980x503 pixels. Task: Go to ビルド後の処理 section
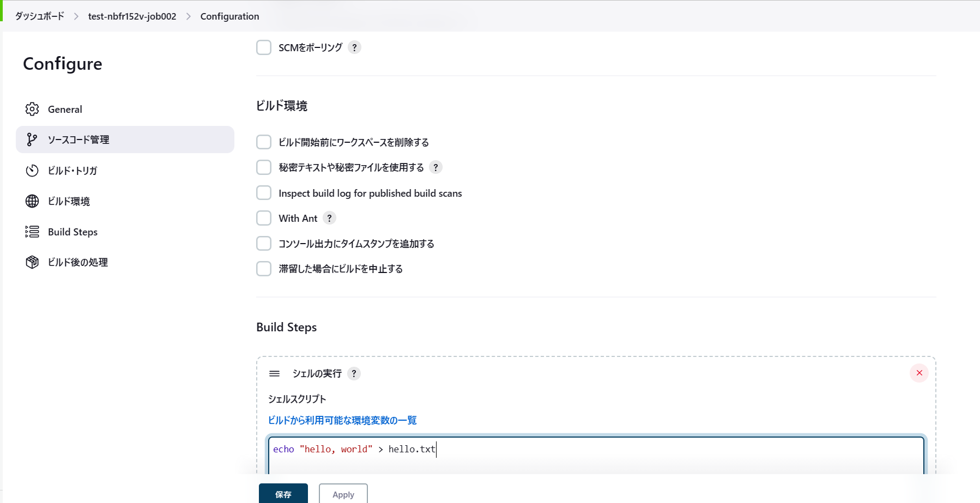pos(125,262)
